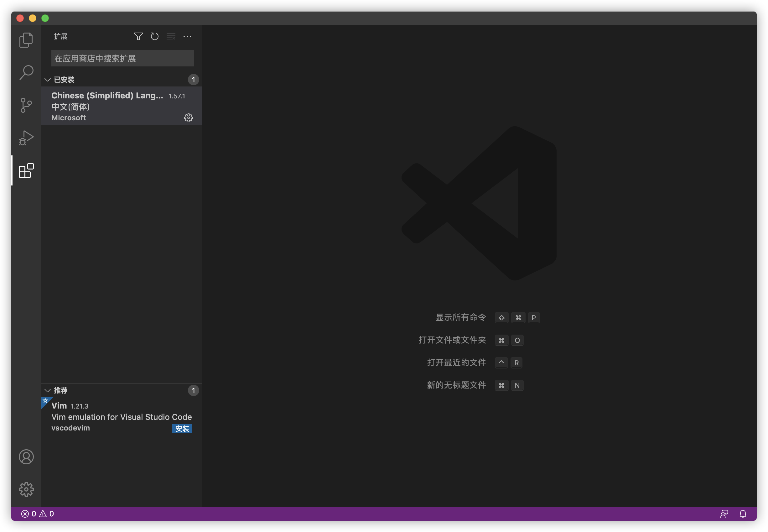Open the Manage gear in activity bar
This screenshot has height=532, width=768.
point(26,489)
